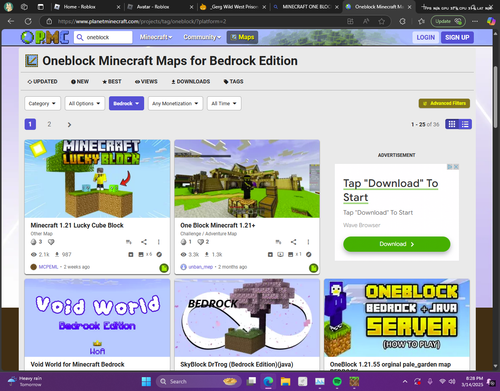
Task: Open the Void World Bedrock Edition thumbnail
Action: coord(97,318)
